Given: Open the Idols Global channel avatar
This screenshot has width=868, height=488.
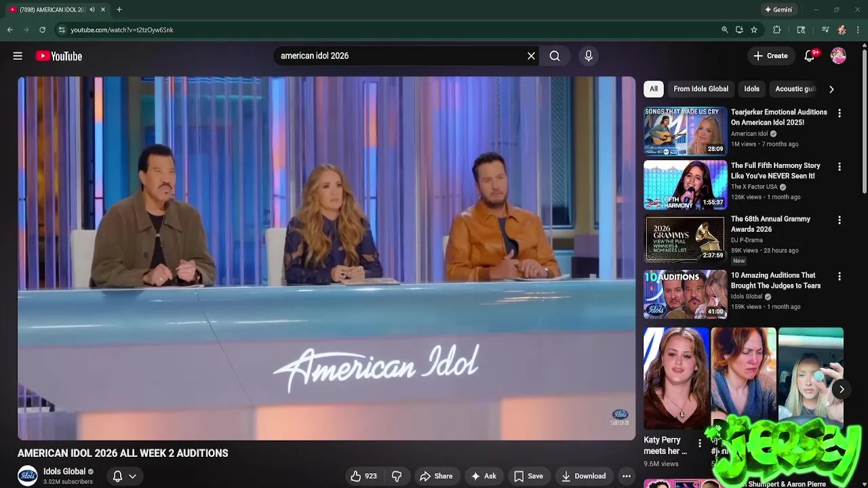Looking at the screenshot, I should (x=28, y=476).
